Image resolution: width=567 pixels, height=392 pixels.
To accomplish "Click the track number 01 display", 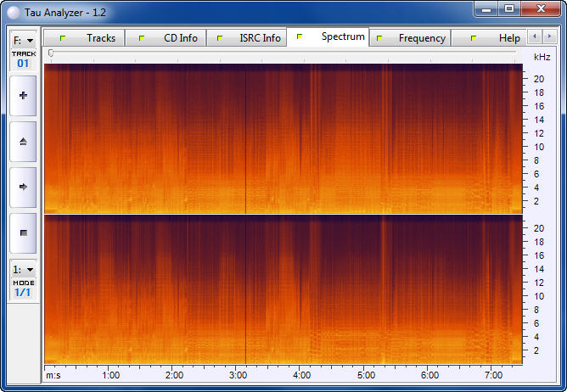I will coord(23,63).
